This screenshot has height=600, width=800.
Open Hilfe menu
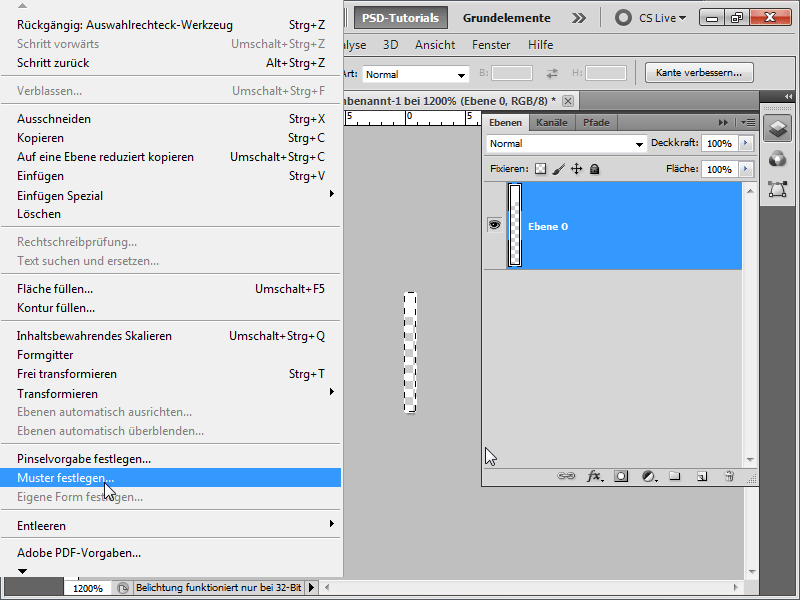click(540, 45)
